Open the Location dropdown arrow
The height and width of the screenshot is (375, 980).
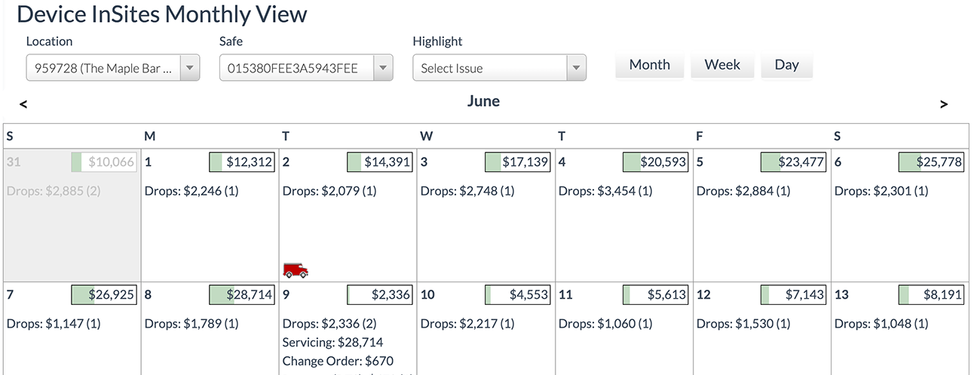click(x=190, y=68)
